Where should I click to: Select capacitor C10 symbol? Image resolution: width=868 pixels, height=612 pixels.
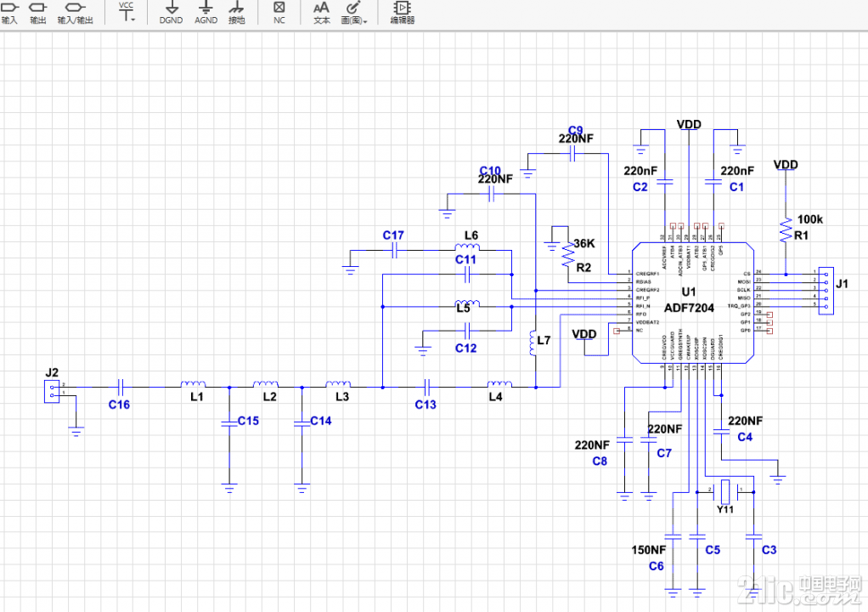(492, 195)
